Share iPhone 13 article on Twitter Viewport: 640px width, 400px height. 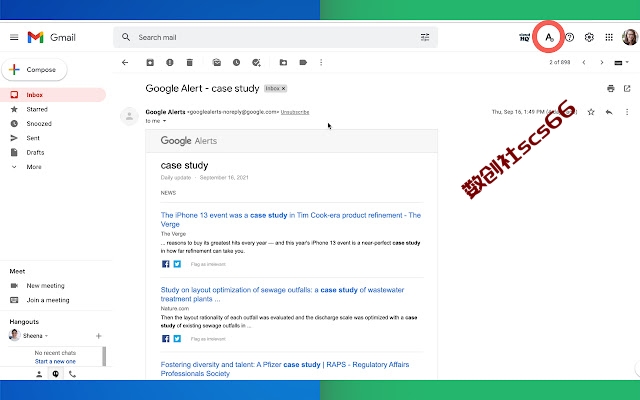pos(177,264)
